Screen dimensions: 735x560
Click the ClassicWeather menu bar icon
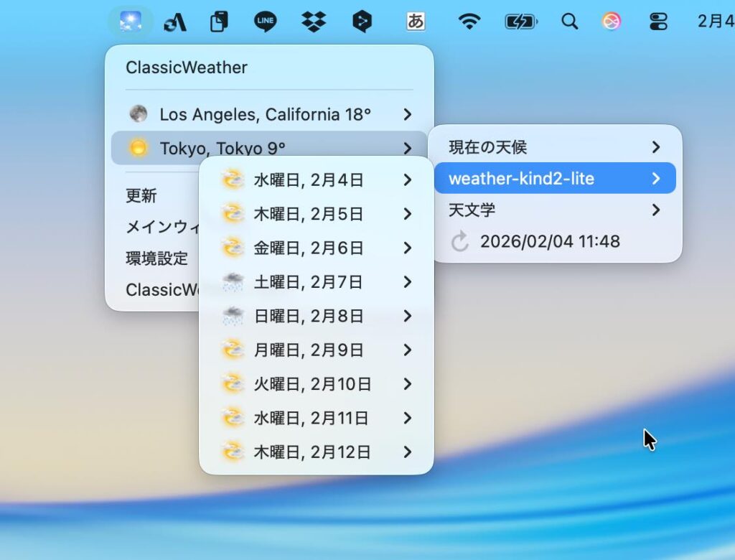[x=130, y=22]
